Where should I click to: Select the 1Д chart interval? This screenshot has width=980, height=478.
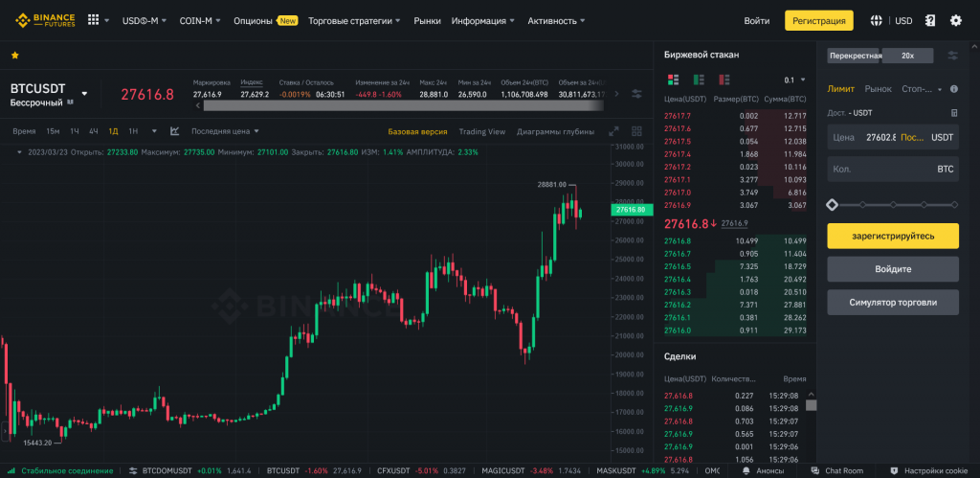tap(113, 131)
